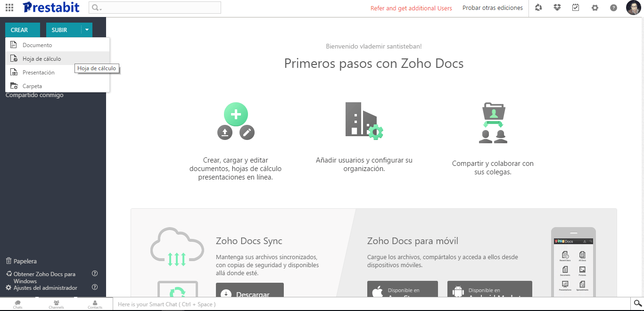Open Ajustes del administrador
Viewport: 644px width, 311px height.
point(45,287)
